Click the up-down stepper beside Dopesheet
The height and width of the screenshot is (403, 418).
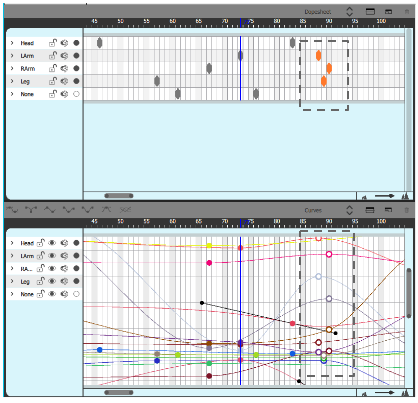point(349,11)
